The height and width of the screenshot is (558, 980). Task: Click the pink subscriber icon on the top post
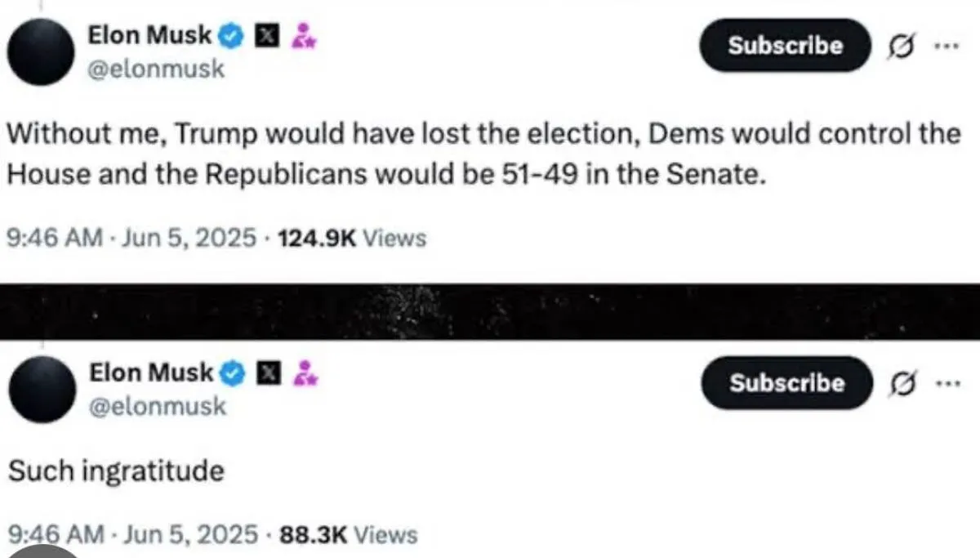(x=303, y=36)
